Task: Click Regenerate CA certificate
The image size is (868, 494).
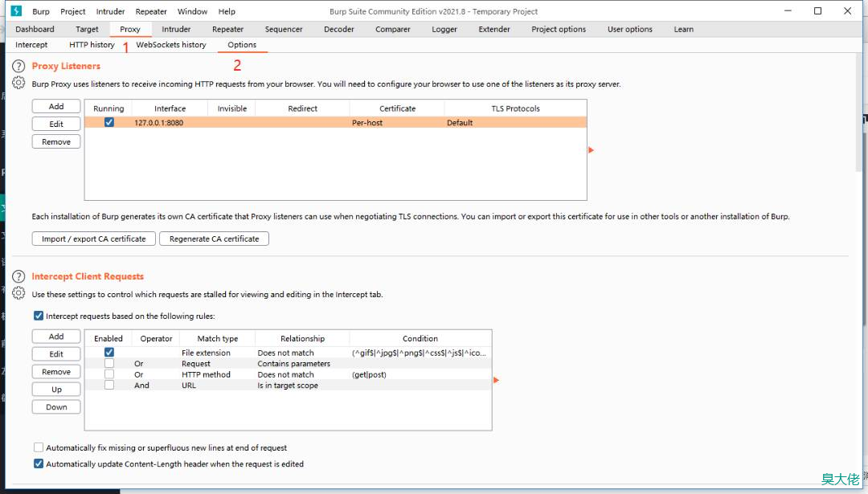Action: tap(215, 239)
